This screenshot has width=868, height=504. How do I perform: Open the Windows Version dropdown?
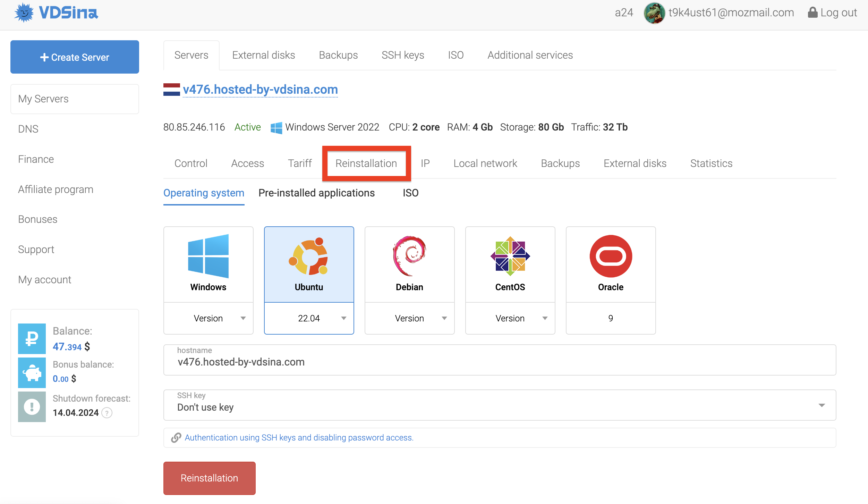click(x=209, y=318)
